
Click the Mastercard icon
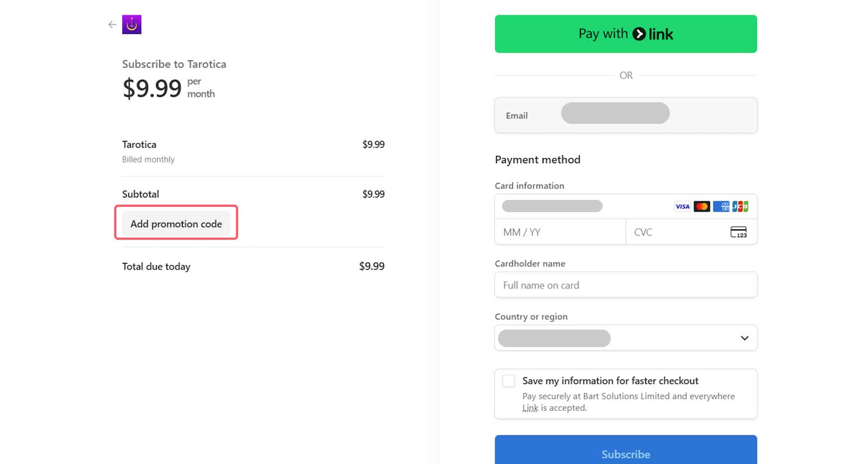701,206
